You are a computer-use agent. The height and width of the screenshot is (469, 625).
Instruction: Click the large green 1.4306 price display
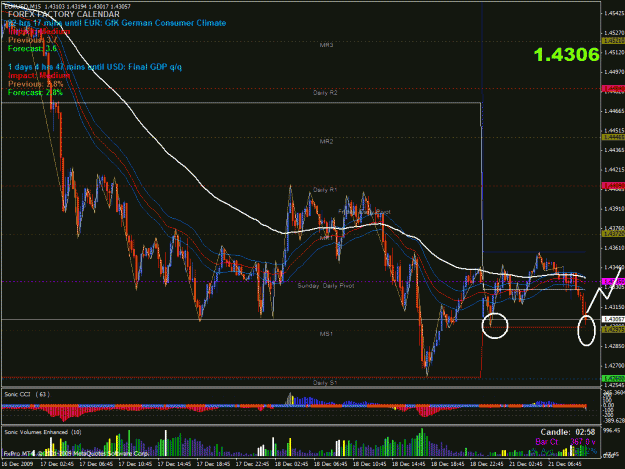pos(566,55)
